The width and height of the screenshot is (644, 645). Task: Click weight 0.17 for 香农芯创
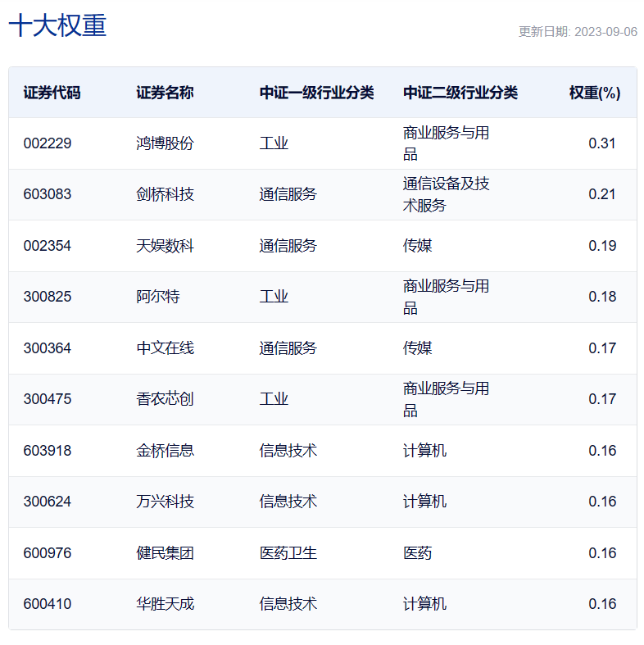pyautogui.click(x=602, y=399)
